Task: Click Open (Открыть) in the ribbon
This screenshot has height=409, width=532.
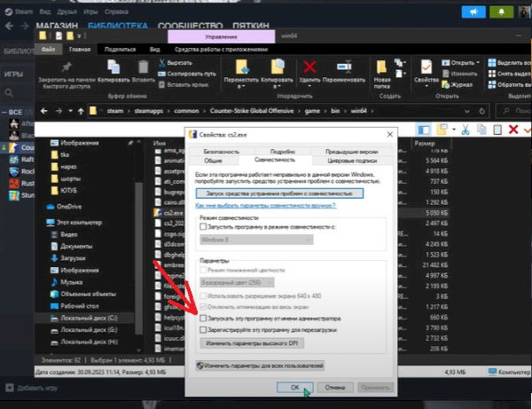Action: (x=461, y=63)
